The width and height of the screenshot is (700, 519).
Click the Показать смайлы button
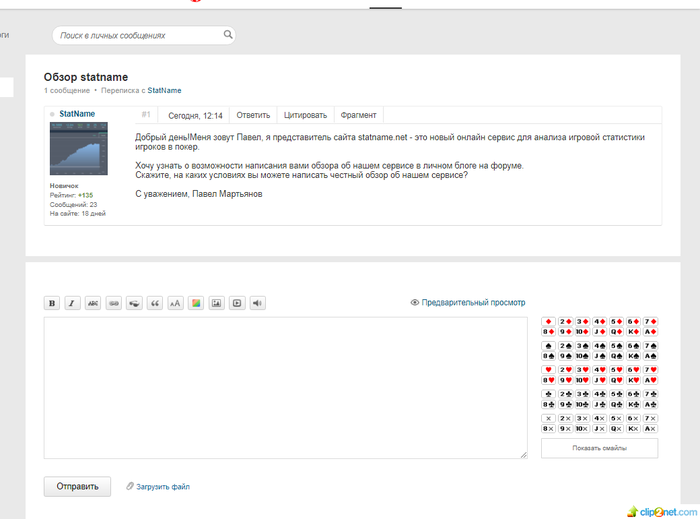click(600, 448)
